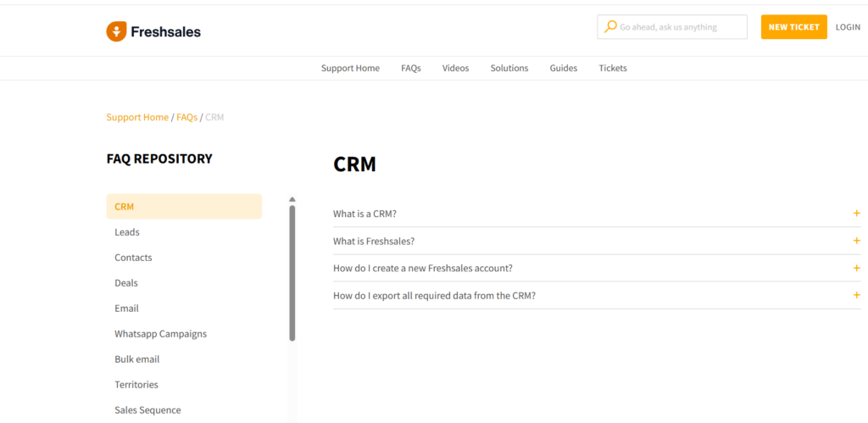Viewport: 868px width, 423px height.
Task: Click the sidebar scroll up arrow
Action: [292, 199]
